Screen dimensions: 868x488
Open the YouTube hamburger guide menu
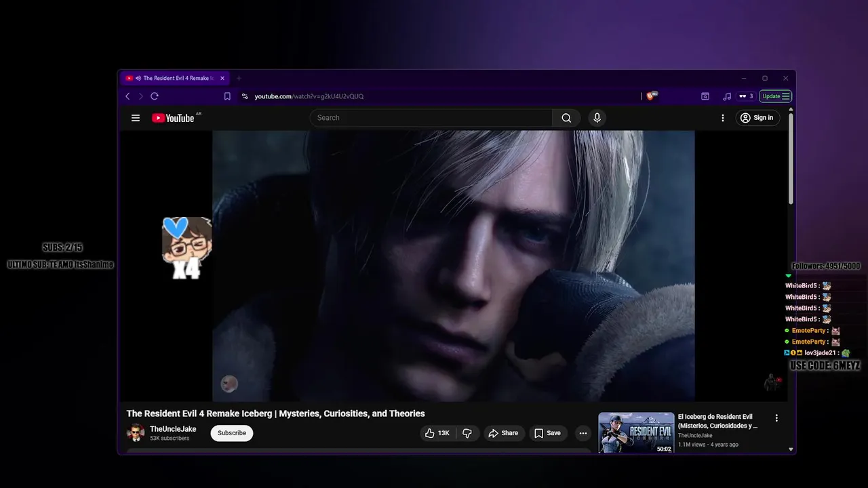tap(136, 118)
